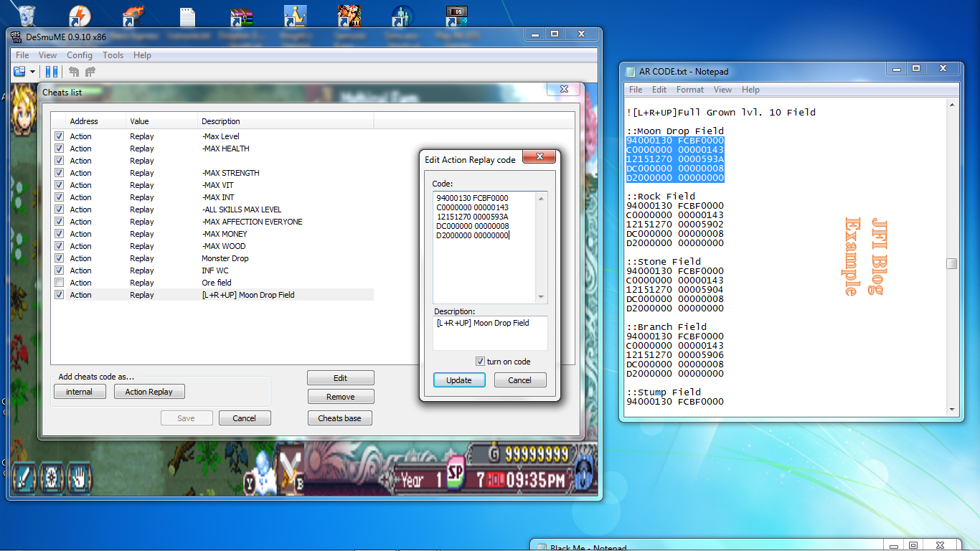Screen dimensions: 980x551
Task: Launch the flame-logo desktop shortcut
Action: point(133,17)
